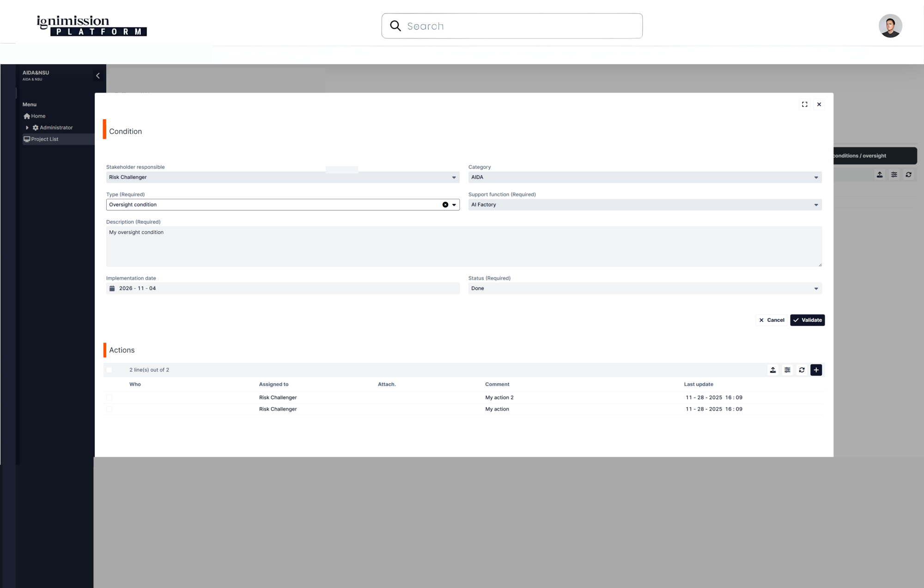Open Project List in sidebar menu
The width and height of the screenshot is (924, 588).
click(44, 139)
